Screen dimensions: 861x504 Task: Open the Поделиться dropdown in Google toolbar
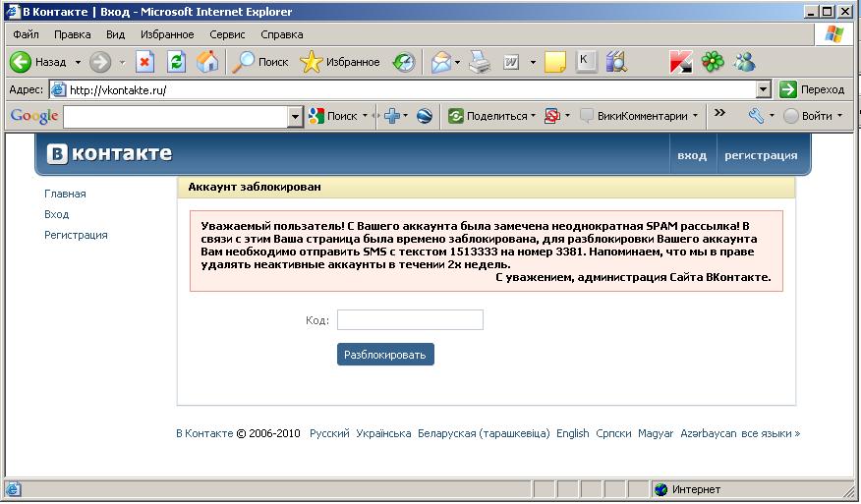(491, 116)
